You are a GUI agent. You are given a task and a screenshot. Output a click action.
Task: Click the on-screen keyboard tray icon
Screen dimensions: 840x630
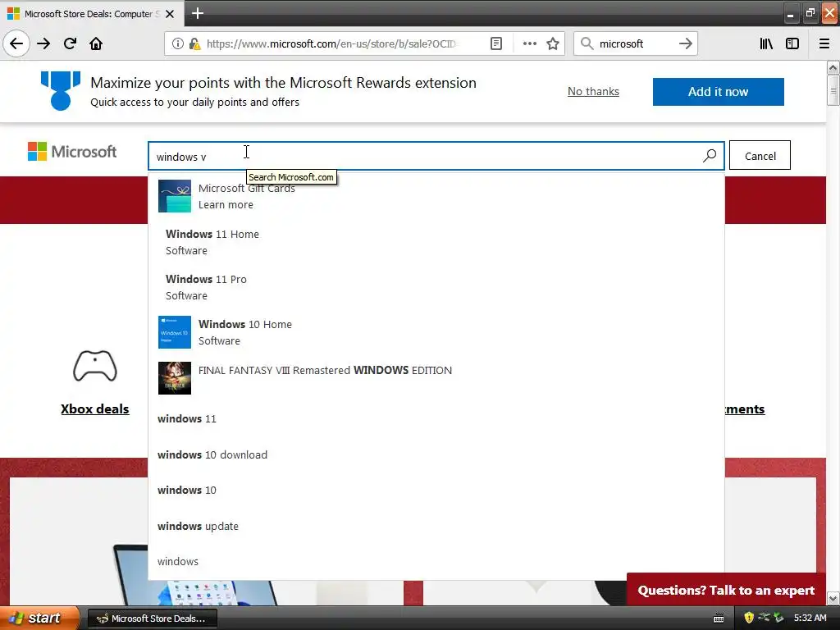pos(719,619)
